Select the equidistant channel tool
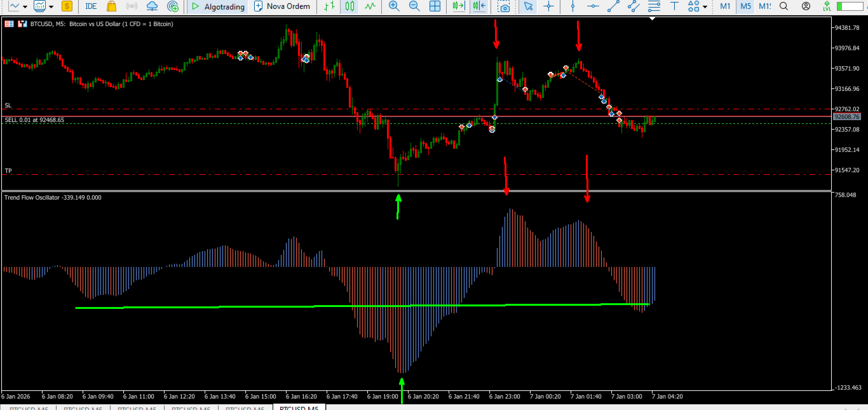This screenshot has height=410, width=868. tap(634, 6)
